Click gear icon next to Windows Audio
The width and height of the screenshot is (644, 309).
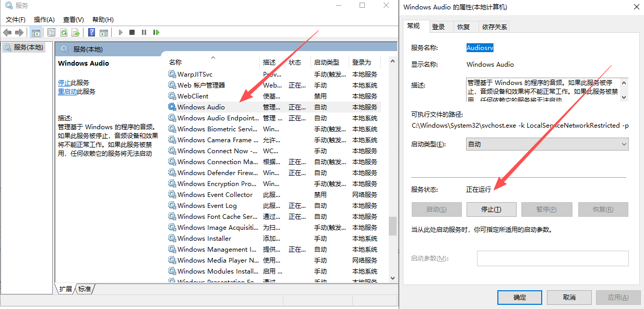click(172, 107)
